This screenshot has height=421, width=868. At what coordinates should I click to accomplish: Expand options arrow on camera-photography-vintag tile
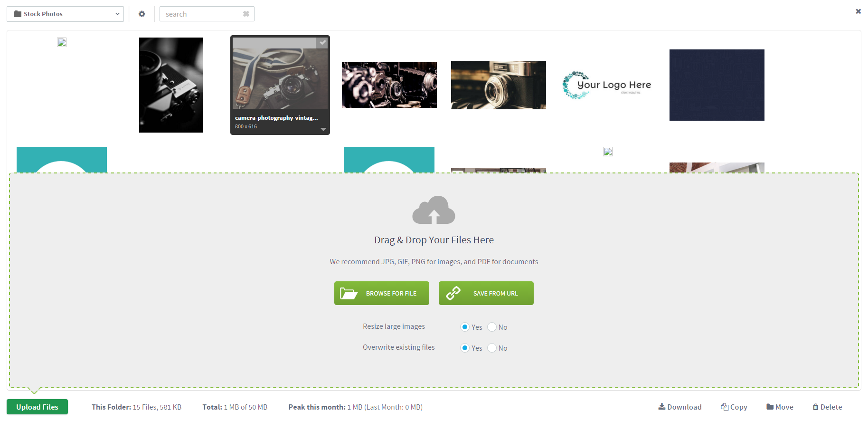(323, 129)
